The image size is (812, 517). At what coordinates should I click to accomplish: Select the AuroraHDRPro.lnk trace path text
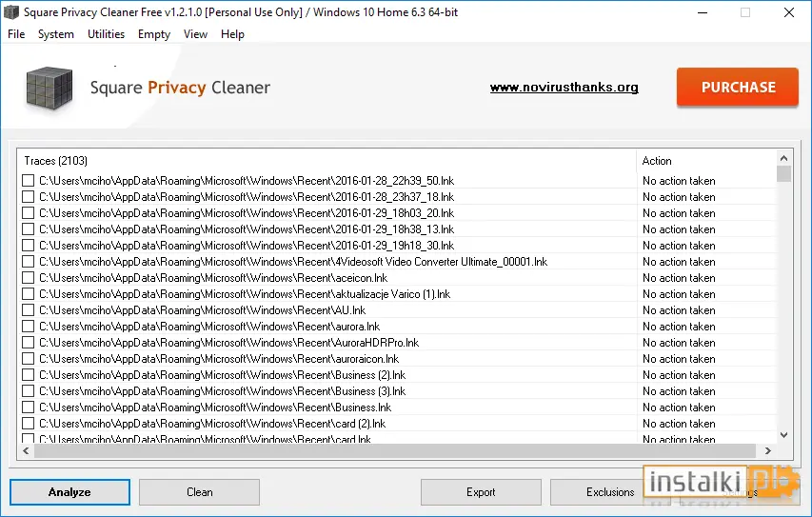click(228, 343)
